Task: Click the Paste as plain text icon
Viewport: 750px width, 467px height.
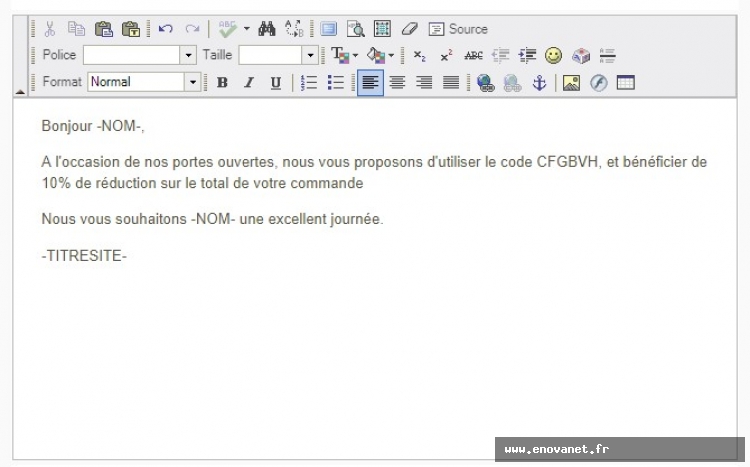Action: pyautogui.click(x=131, y=29)
